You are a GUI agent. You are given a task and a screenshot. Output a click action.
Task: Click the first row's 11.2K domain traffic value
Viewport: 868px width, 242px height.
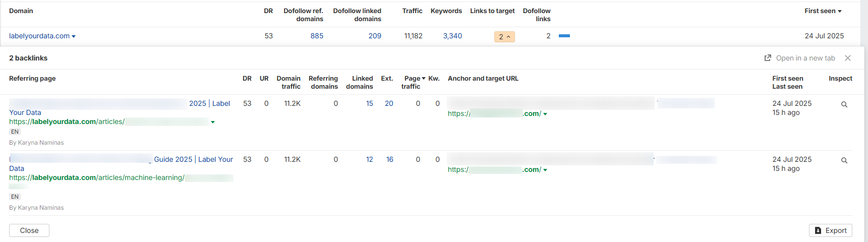coord(292,103)
